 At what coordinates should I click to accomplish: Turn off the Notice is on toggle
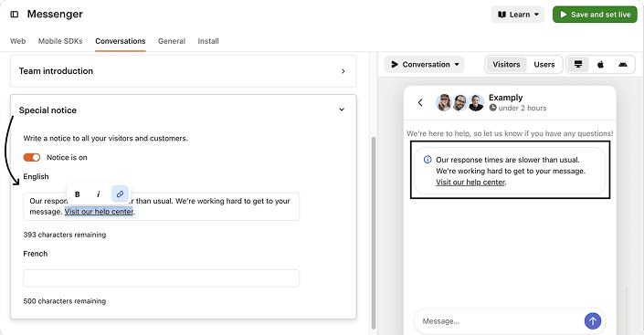[x=32, y=157]
